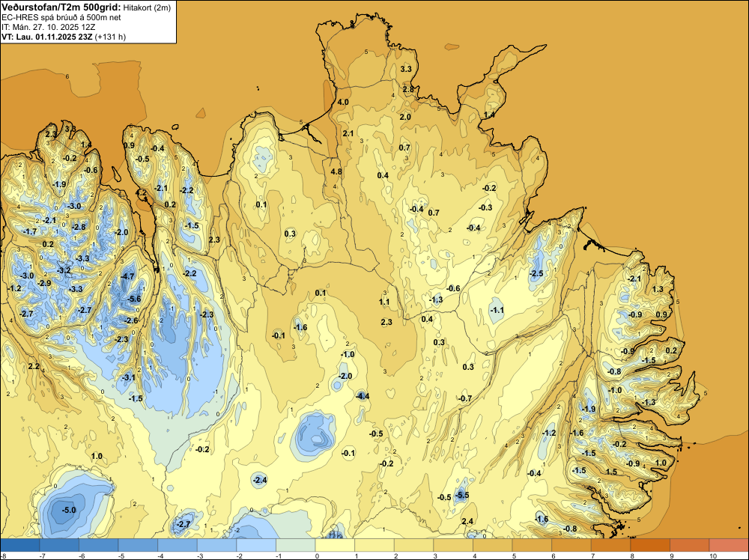Select the legend swatch between 8 and 9
The width and height of the screenshot is (749, 560).
point(651,545)
